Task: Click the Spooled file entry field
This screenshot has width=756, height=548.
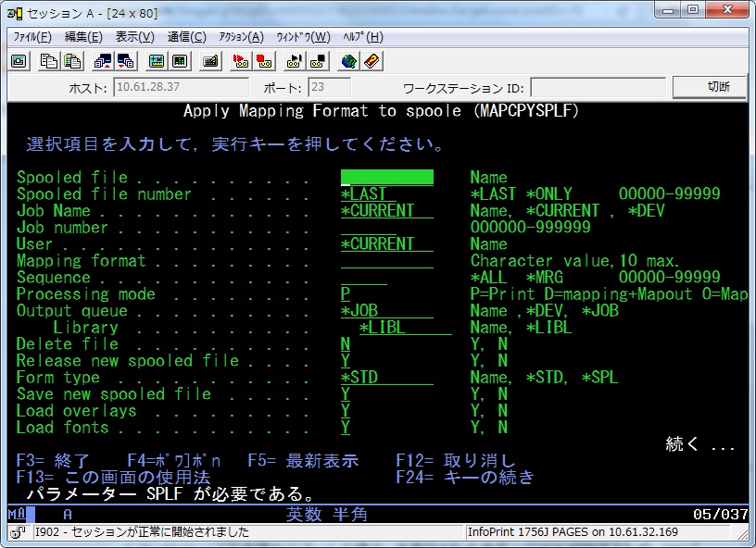Action: point(387,177)
